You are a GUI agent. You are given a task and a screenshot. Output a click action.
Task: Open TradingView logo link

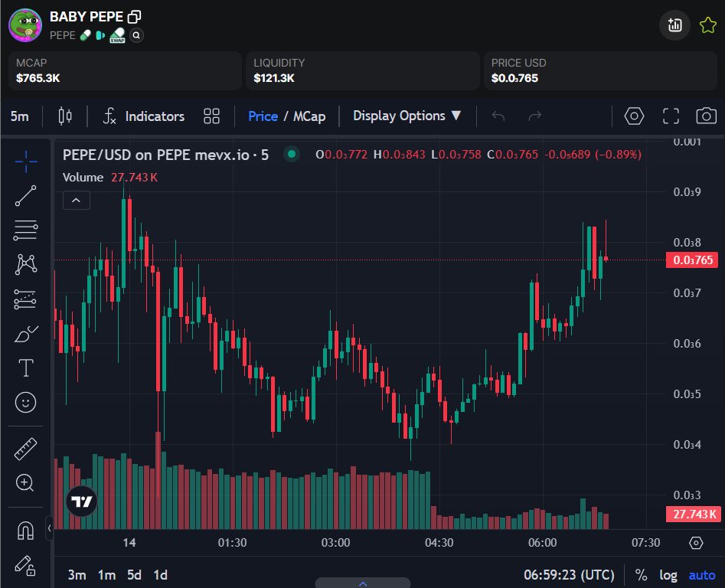(x=83, y=501)
